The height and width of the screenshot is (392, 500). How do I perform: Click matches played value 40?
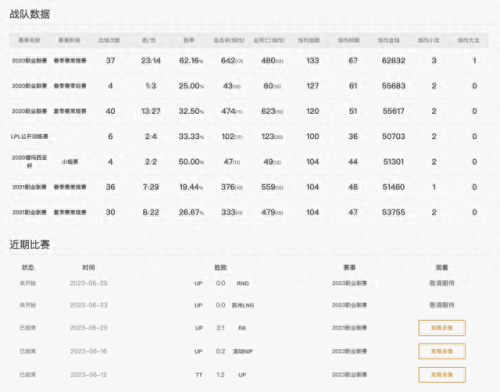[x=110, y=111]
